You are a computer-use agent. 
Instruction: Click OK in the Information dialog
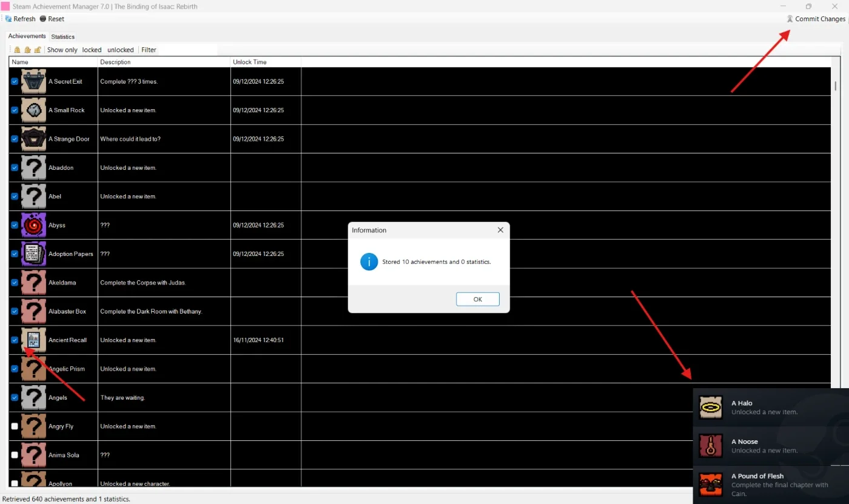(x=478, y=299)
